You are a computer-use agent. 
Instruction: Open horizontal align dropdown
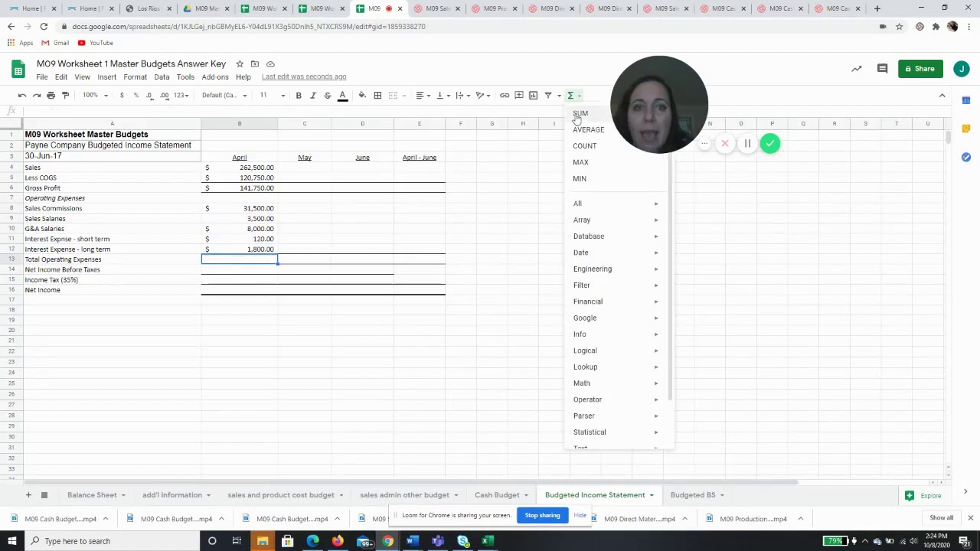tap(423, 95)
